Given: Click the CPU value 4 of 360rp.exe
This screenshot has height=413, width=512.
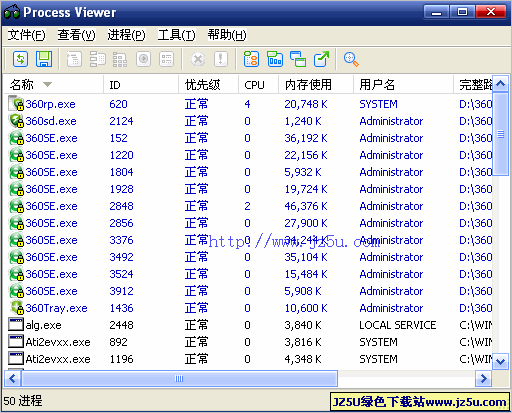Looking at the screenshot, I should pos(247,104).
